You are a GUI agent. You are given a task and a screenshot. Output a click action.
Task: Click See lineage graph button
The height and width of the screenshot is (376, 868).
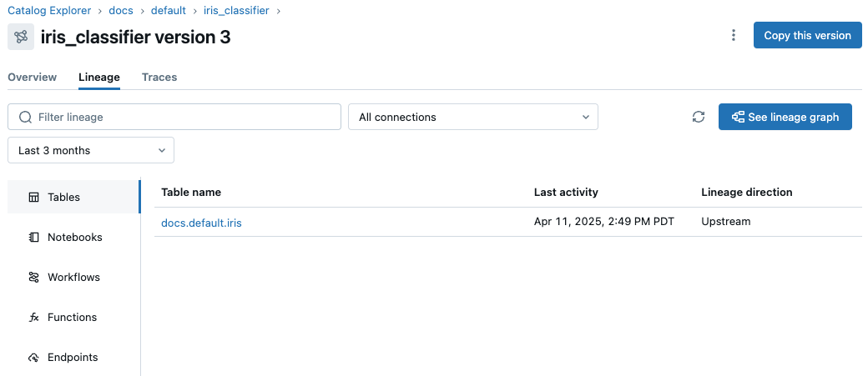[x=785, y=118]
